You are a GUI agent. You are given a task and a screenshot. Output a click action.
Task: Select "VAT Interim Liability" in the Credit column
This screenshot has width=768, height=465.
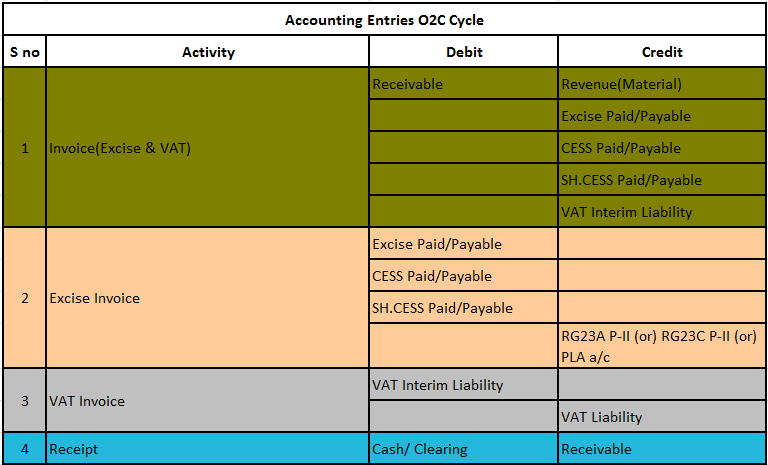click(662, 212)
